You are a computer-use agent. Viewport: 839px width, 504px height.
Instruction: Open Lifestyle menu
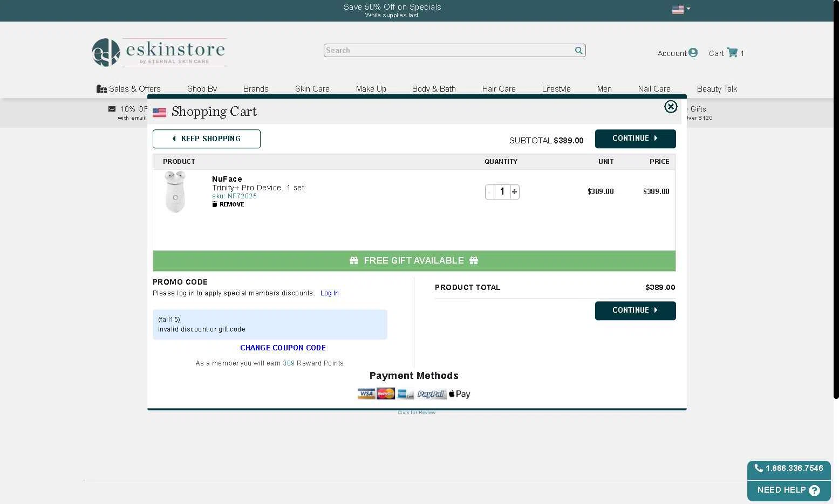click(x=556, y=89)
